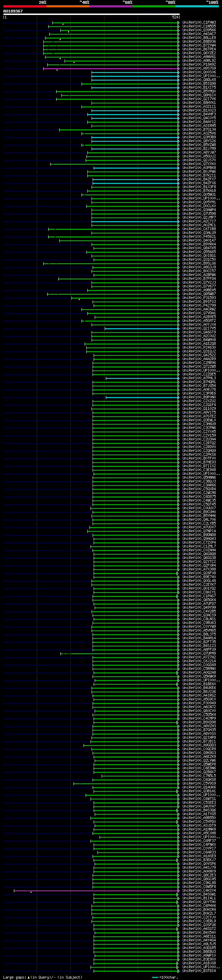Select the UniRef100_B8EBU3 label

[199, 951]
